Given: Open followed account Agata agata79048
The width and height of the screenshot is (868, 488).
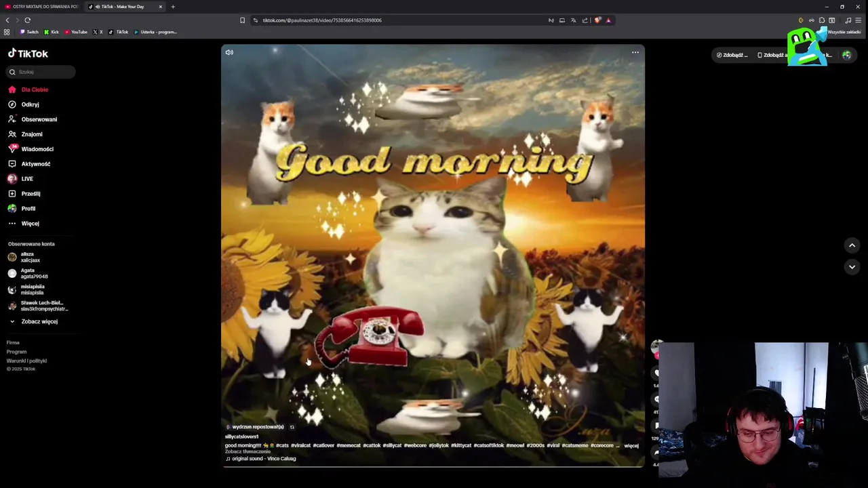Looking at the screenshot, I should tap(28, 273).
